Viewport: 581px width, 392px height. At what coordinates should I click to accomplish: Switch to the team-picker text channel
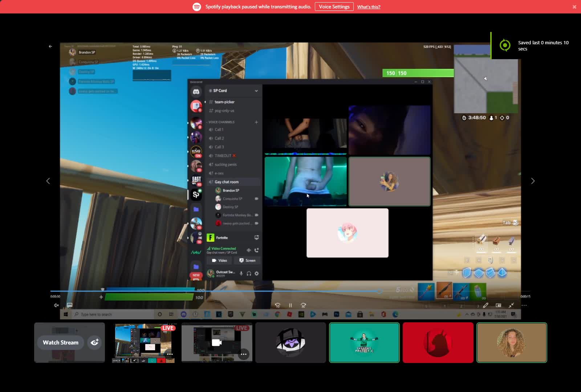tap(224, 102)
